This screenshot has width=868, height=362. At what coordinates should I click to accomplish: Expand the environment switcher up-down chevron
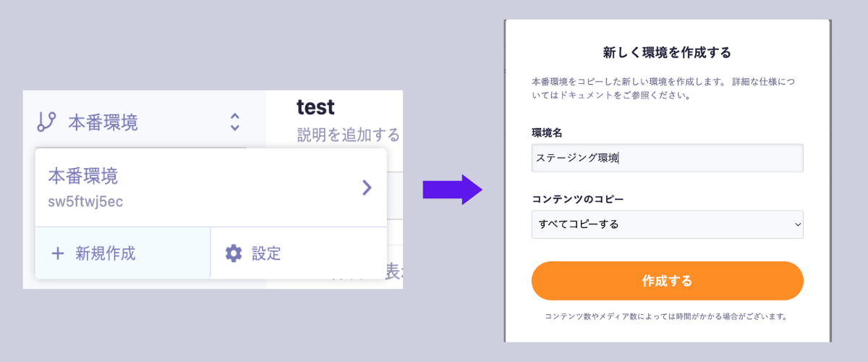[x=234, y=122]
